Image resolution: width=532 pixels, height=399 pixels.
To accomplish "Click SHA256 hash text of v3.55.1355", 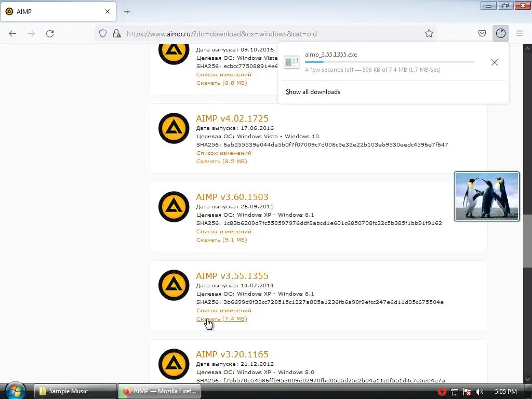I will (333, 302).
